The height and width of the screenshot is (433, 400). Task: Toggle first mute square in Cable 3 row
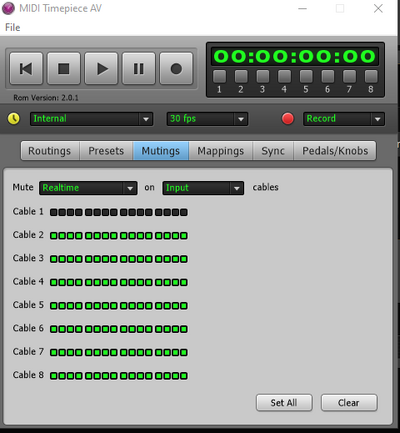point(53,259)
